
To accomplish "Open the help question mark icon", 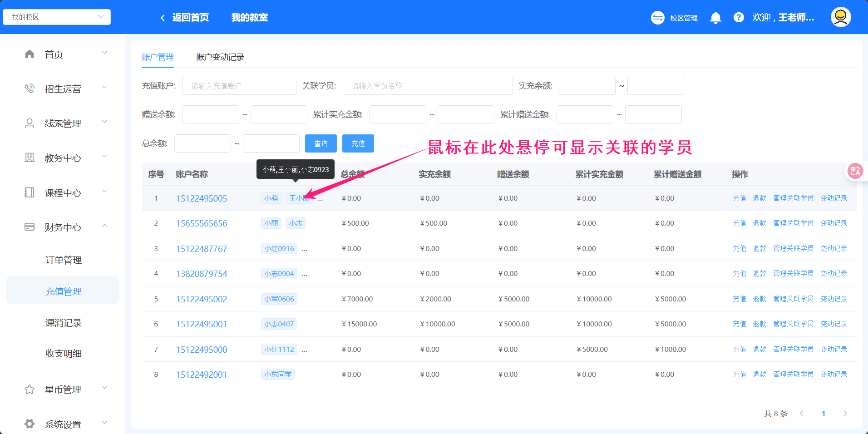I will pyautogui.click(x=739, y=18).
